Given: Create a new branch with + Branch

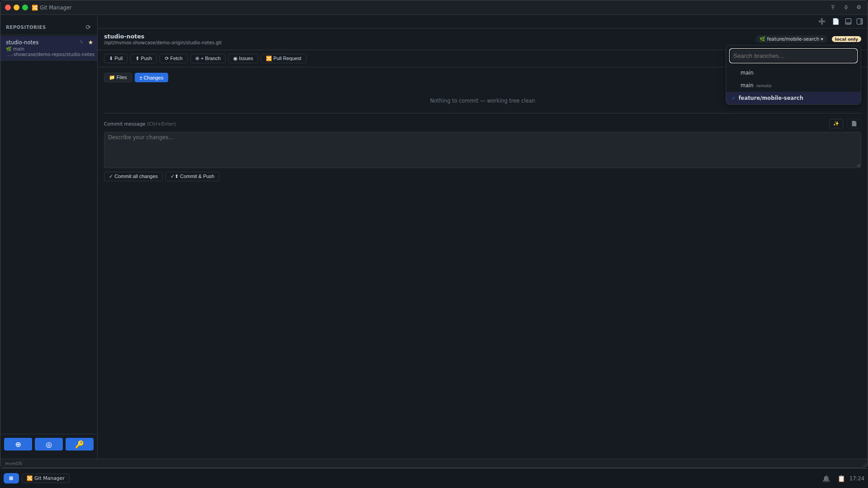Looking at the screenshot, I should click(x=208, y=58).
